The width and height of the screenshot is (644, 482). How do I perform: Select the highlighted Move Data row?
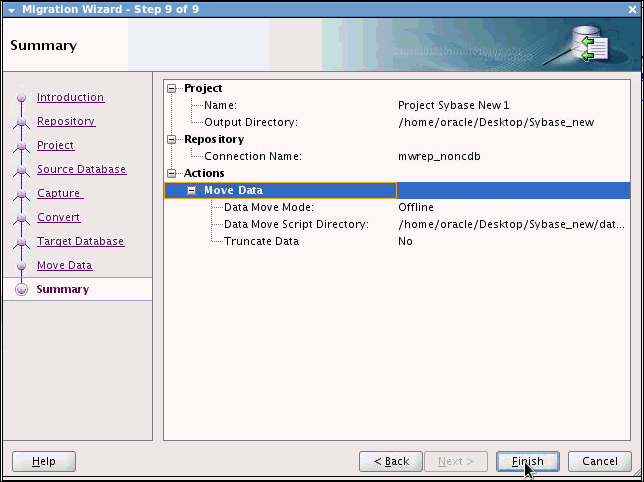tap(397, 191)
